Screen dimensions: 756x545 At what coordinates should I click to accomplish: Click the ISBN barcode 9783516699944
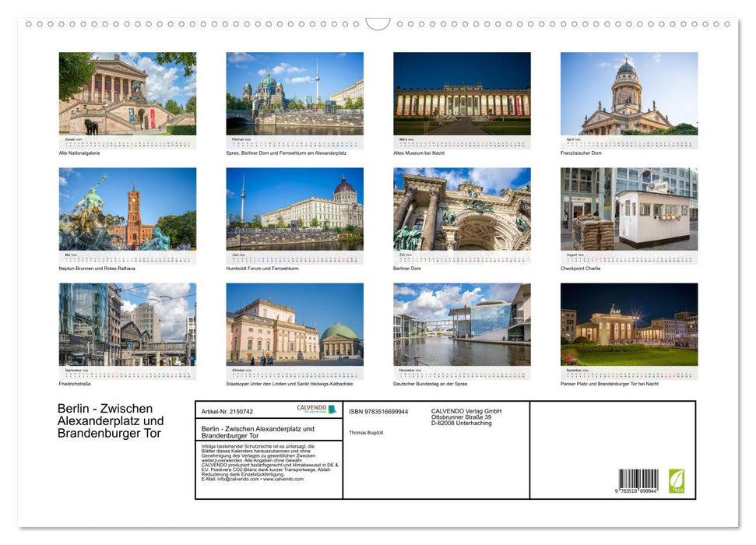point(637,476)
